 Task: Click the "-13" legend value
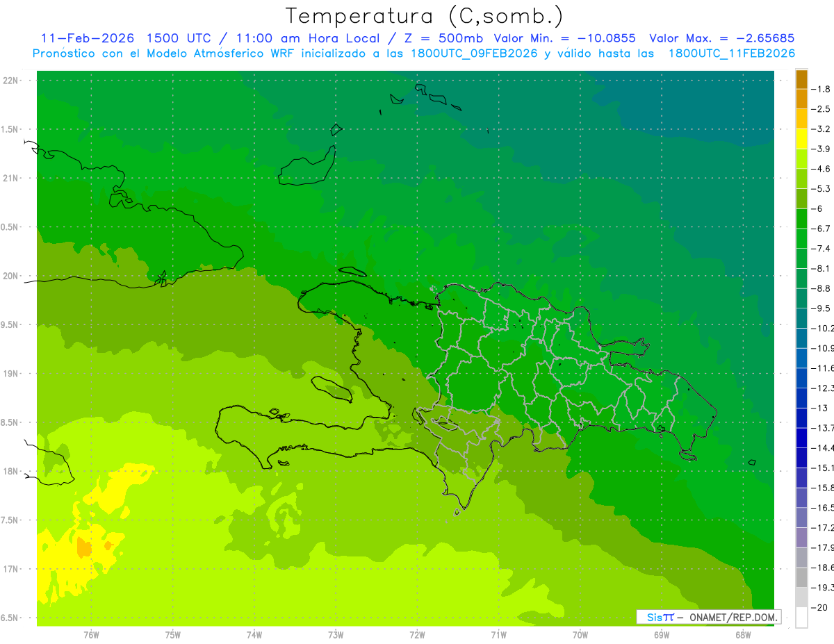(x=819, y=408)
